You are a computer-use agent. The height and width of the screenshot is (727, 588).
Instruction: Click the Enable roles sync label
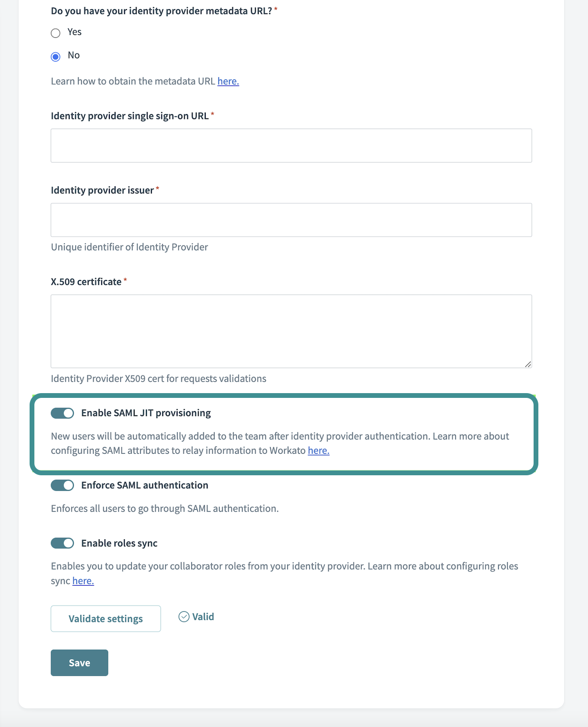tap(120, 543)
